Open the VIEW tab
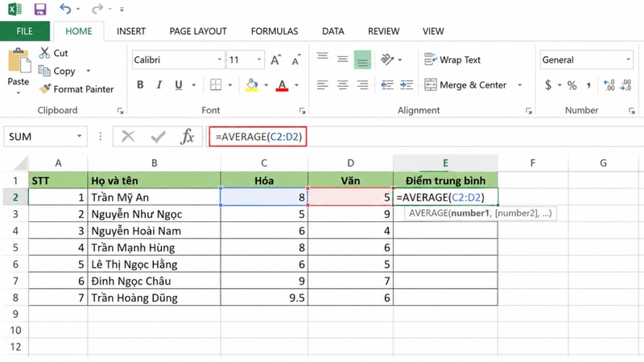Screen dimensions: 644x362 pyautogui.click(x=433, y=31)
